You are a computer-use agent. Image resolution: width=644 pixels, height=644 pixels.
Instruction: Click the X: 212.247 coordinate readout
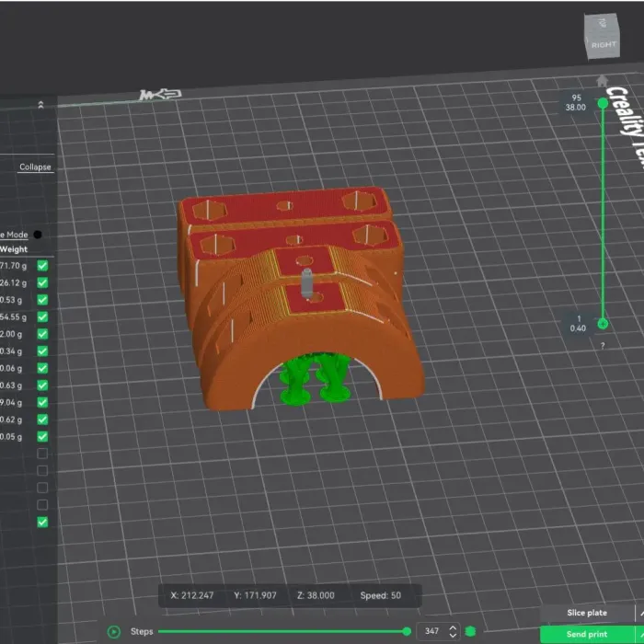coord(191,595)
